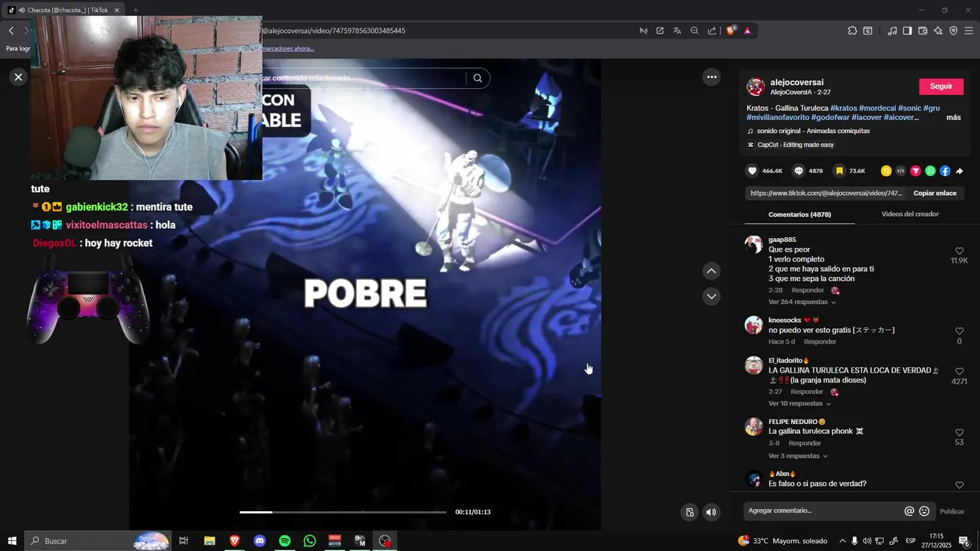Image resolution: width=980 pixels, height=551 pixels.
Task: Open the emoji picker in comment box
Action: [924, 511]
